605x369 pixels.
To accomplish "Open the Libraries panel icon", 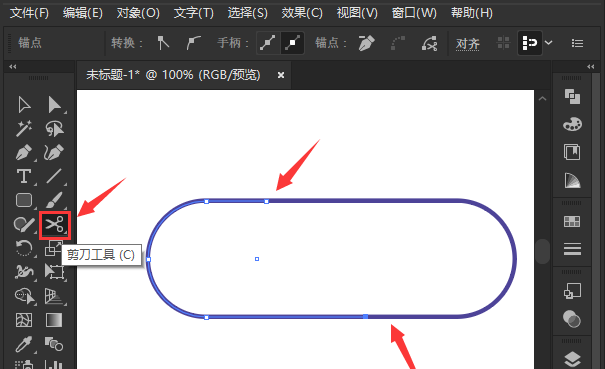I will point(572,152).
